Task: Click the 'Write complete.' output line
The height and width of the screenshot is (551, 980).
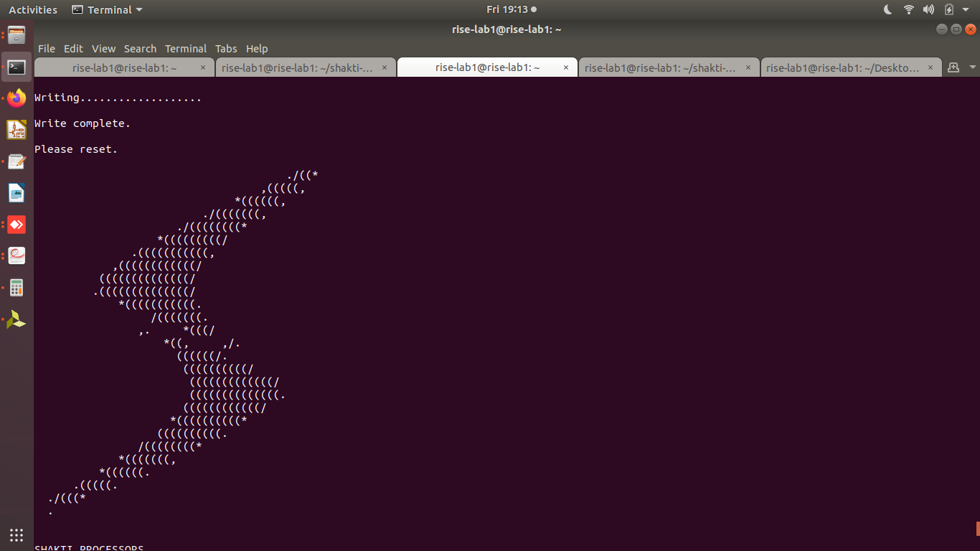Action: (83, 123)
